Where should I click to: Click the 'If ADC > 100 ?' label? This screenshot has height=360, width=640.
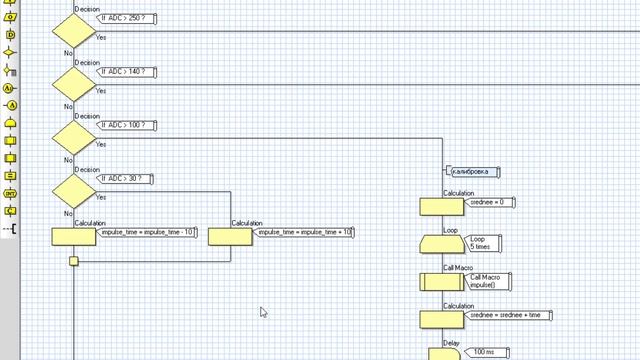pyautogui.click(x=126, y=125)
